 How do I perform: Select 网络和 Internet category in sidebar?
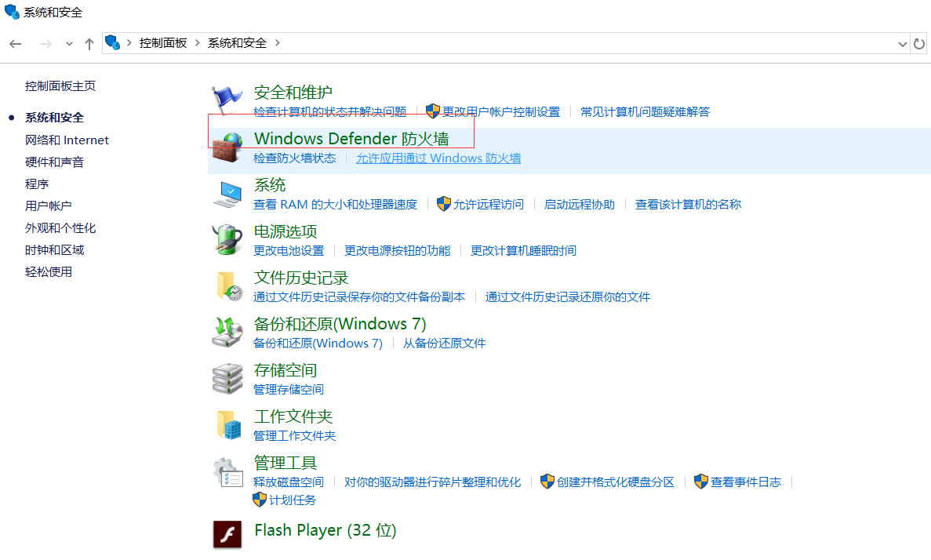tap(67, 140)
